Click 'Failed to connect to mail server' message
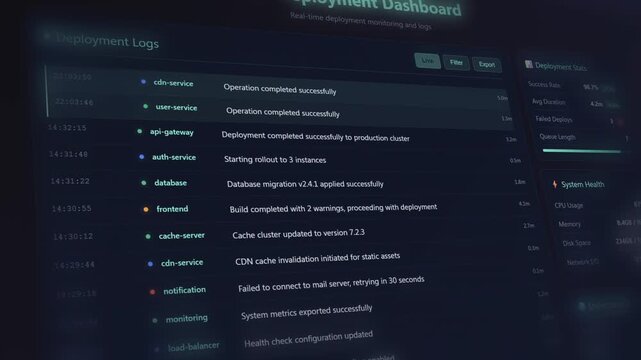 pos(331,284)
